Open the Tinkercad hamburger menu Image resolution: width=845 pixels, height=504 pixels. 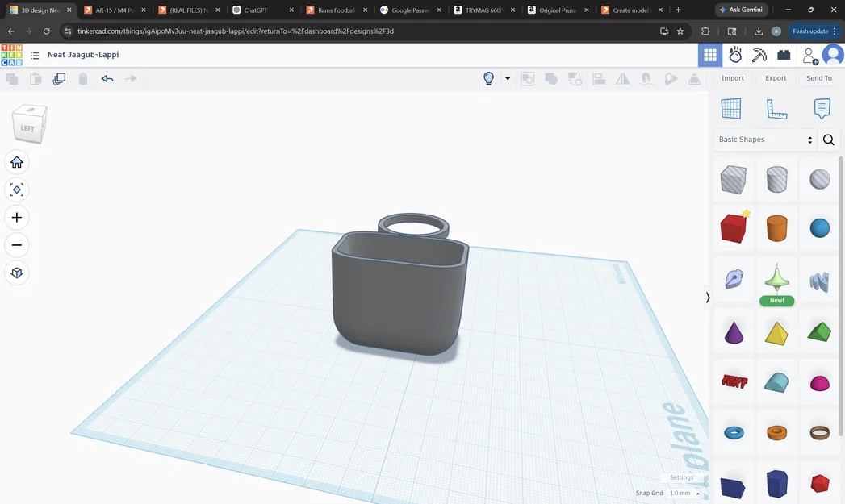(x=35, y=55)
